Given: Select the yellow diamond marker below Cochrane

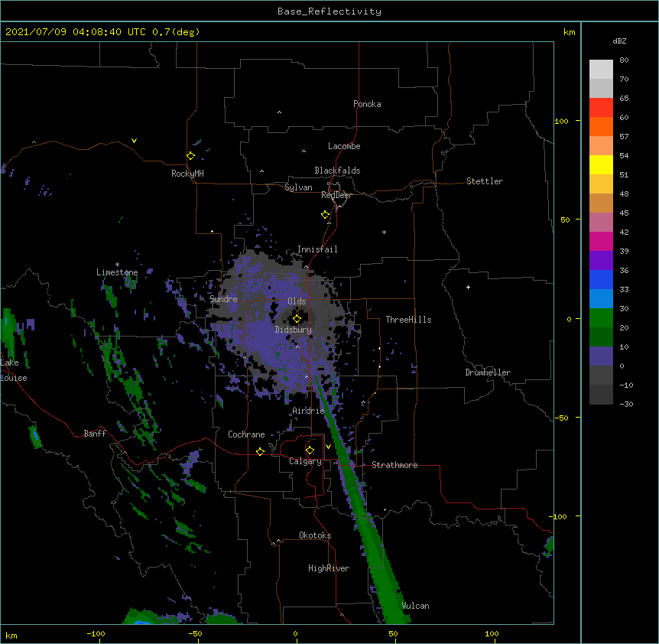Looking at the screenshot, I should tap(260, 451).
